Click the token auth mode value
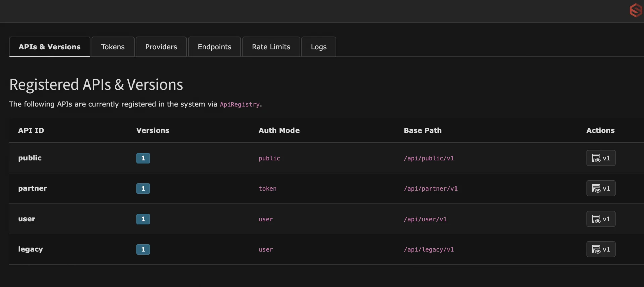 click(x=267, y=189)
